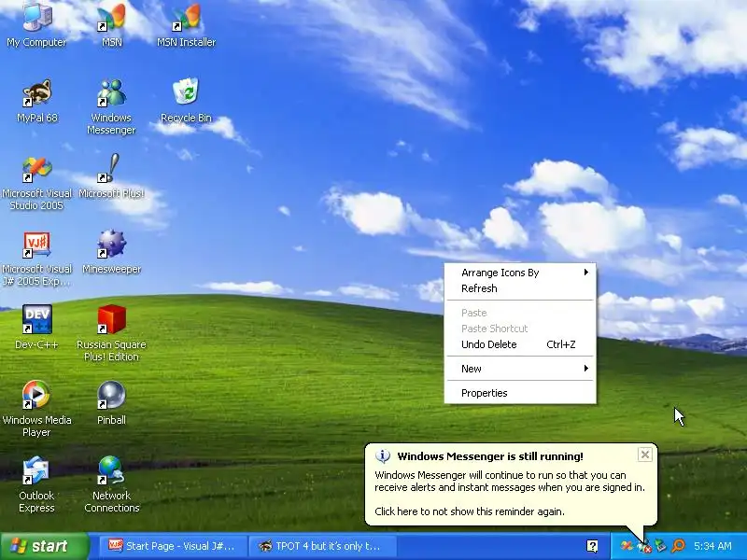Click Safely Remove Hardware tray icon
Screen dimensions: 747x560
tap(661, 546)
